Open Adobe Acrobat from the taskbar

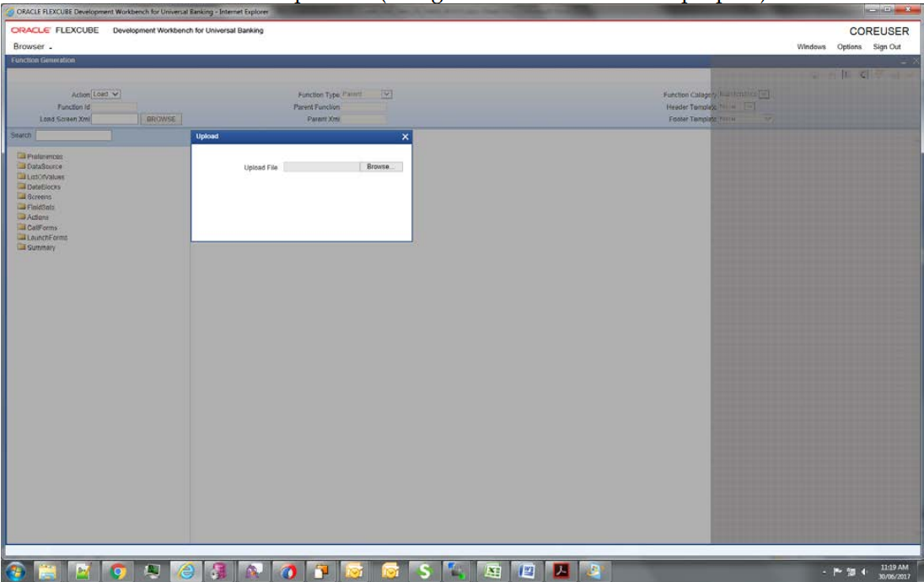click(x=561, y=571)
